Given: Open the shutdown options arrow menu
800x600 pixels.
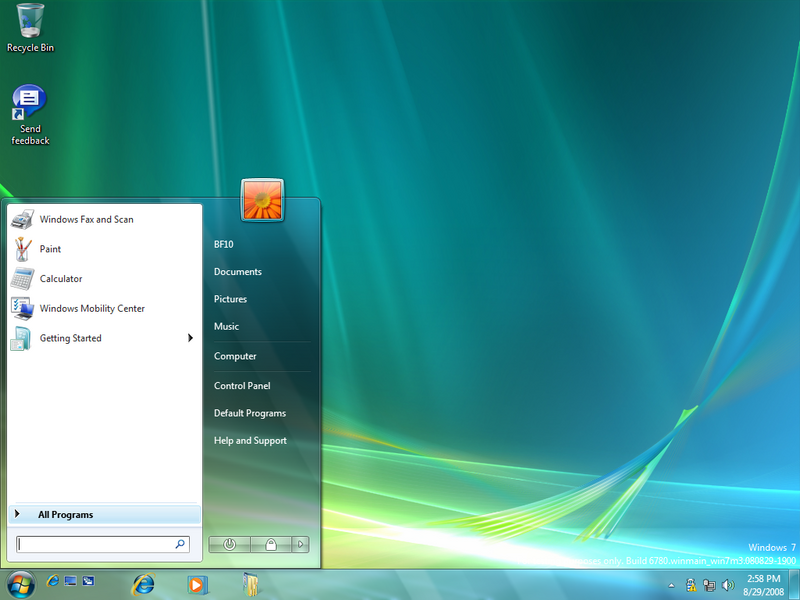Looking at the screenshot, I should 301,545.
